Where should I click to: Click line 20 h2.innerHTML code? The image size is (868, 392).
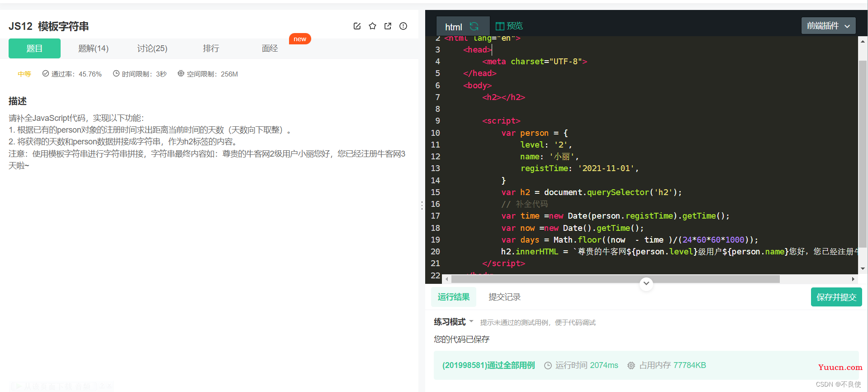[x=678, y=251]
